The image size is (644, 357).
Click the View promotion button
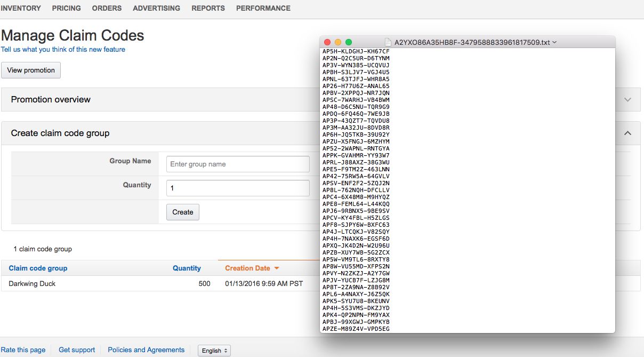tap(31, 70)
